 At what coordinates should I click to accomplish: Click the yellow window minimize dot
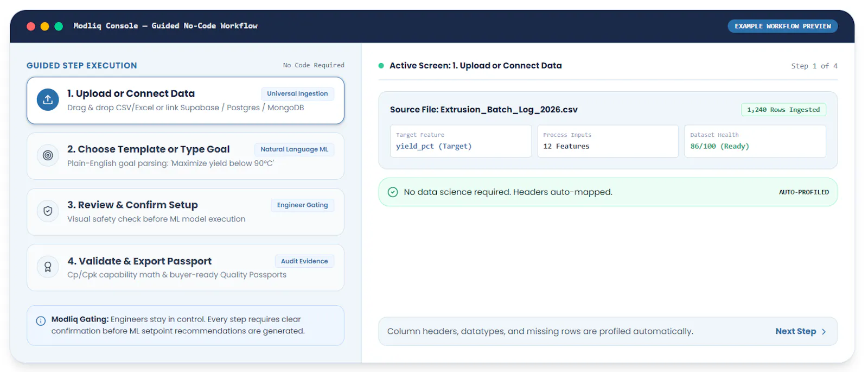click(45, 26)
